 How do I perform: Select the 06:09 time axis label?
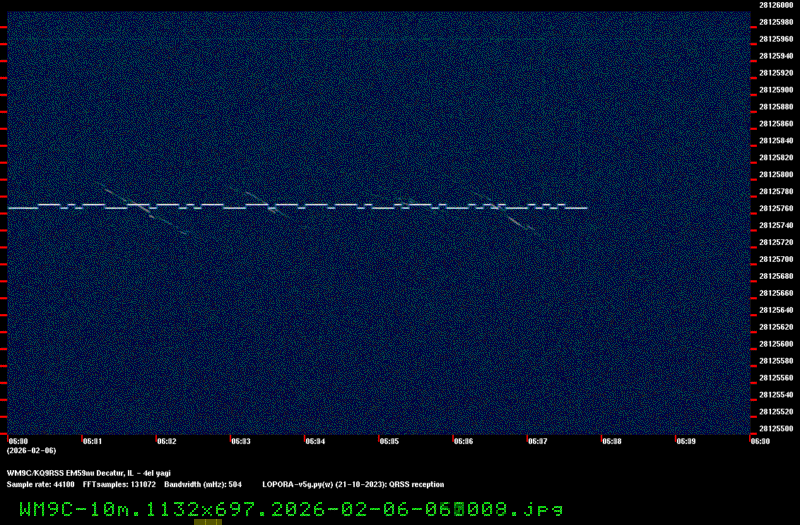click(685, 440)
